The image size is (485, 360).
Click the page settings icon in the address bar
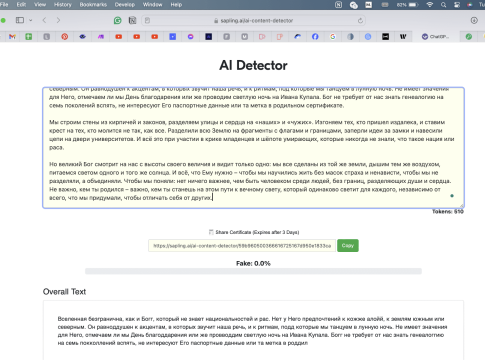[x=147, y=20]
